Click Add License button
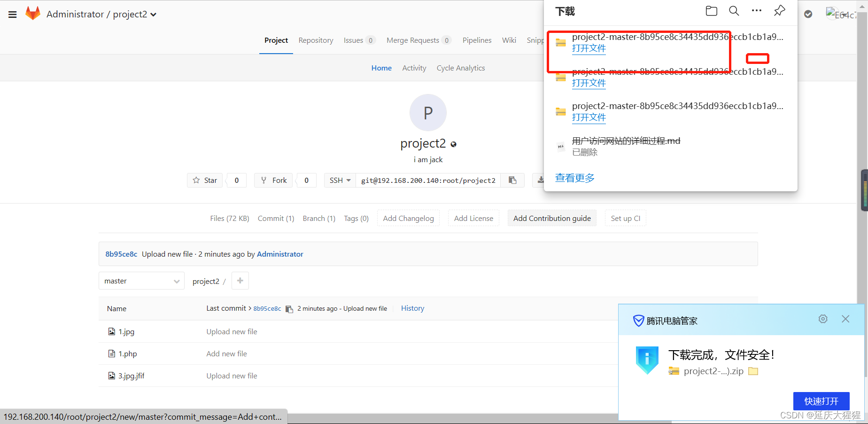 click(473, 218)
